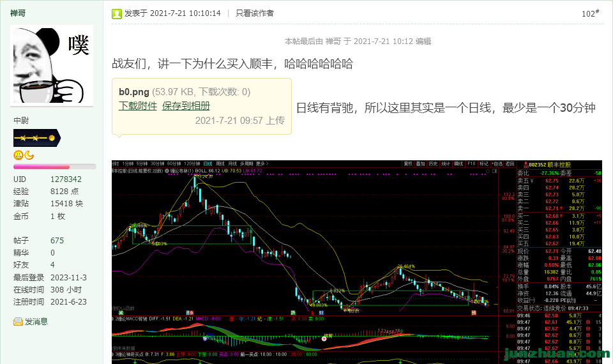
Task: Save the image with 保存到相册
Action: pyautogui.click(x=186, y=106)
